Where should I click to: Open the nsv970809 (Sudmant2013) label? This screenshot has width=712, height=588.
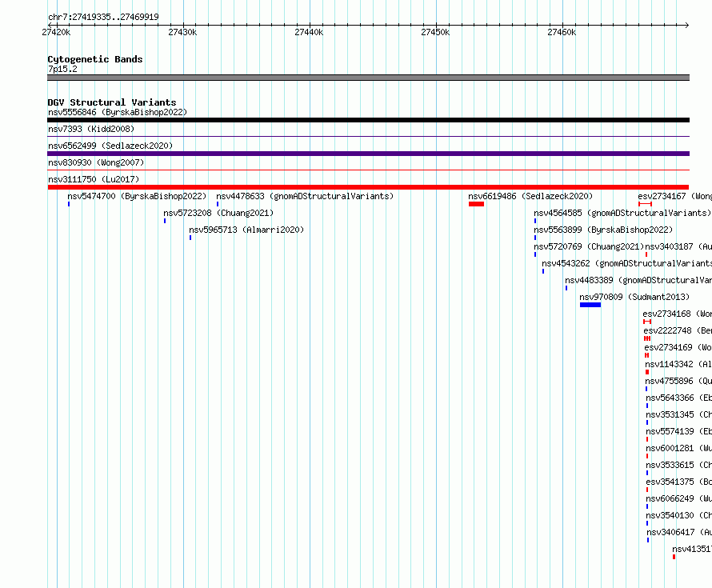click(634, 297)
